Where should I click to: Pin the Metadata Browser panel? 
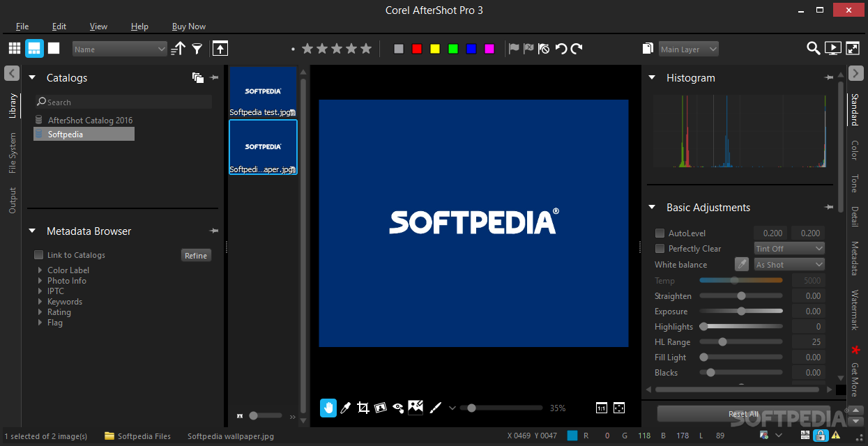pyautogui.click(x=214, y=231)
